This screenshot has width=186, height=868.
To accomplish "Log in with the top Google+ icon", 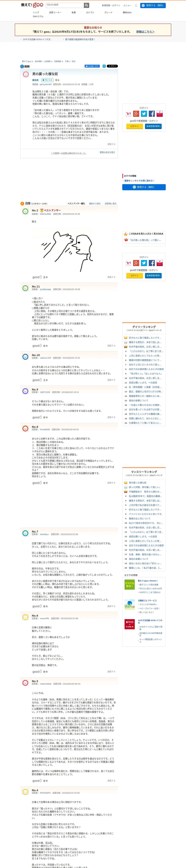I will [136, 114].
